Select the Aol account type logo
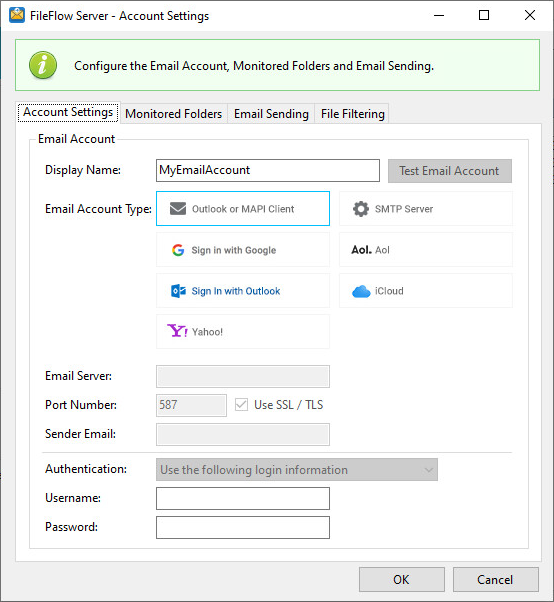Viewport: 554px width, 602px height. (x=361, y=250)
